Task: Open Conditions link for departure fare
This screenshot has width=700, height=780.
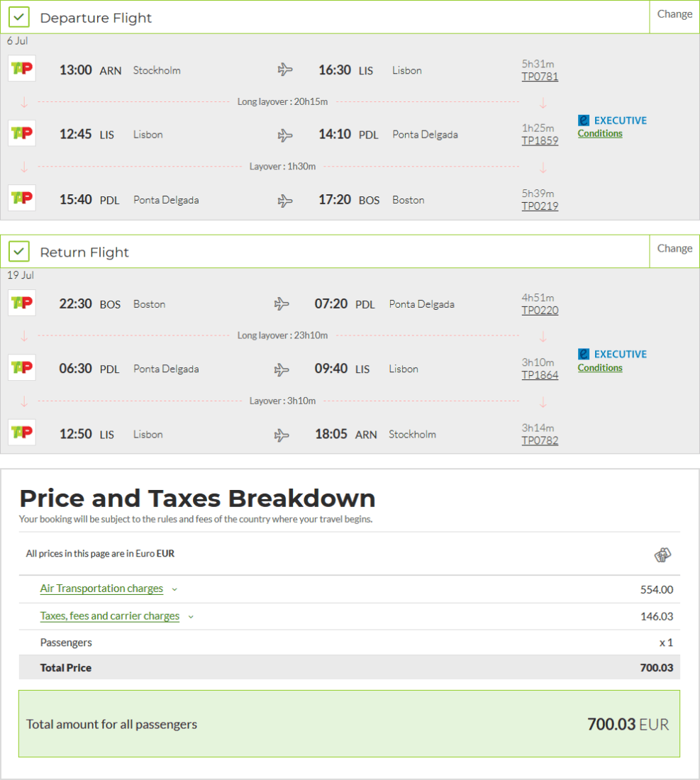Action: pyautogui.click(x=600, y=133)
